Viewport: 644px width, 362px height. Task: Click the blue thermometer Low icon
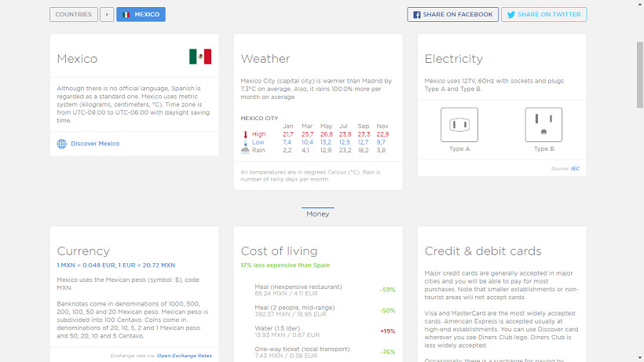tap(245, 142)
